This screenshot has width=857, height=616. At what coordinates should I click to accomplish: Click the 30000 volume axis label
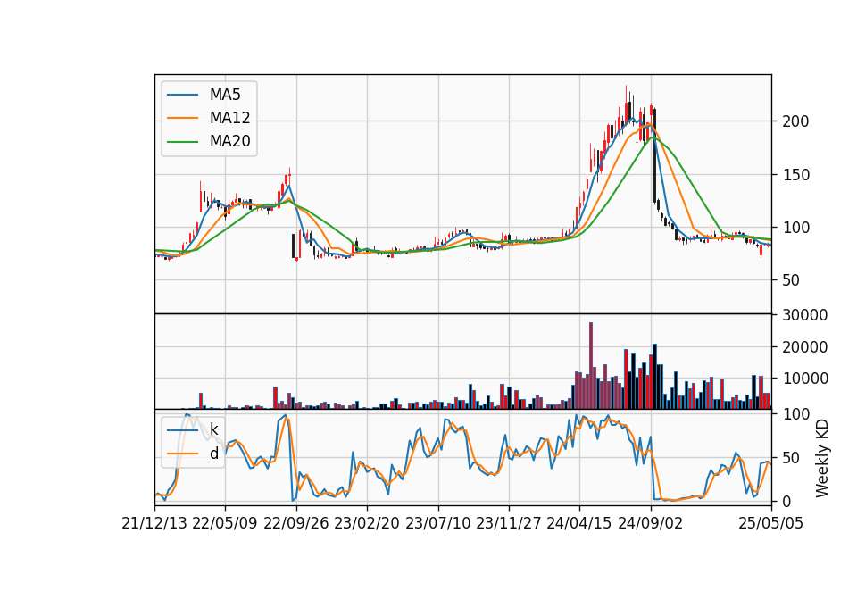805,315
